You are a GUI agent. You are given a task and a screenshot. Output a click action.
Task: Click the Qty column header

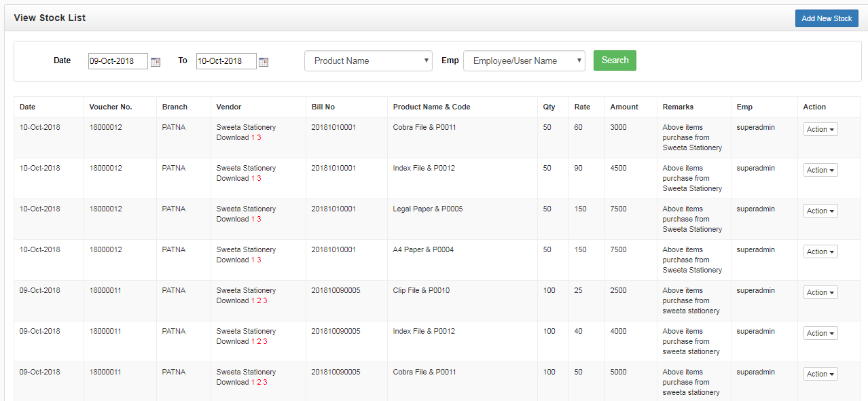click(549, 107)
